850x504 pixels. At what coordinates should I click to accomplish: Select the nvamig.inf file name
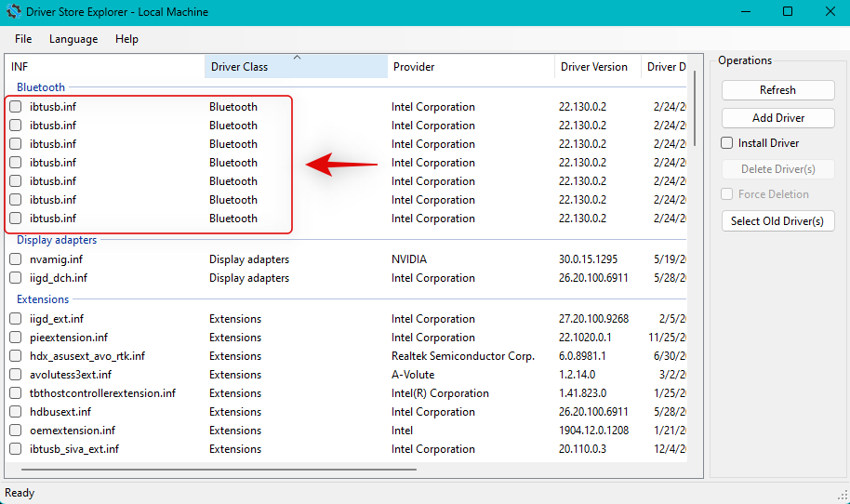tap(57, 259)
